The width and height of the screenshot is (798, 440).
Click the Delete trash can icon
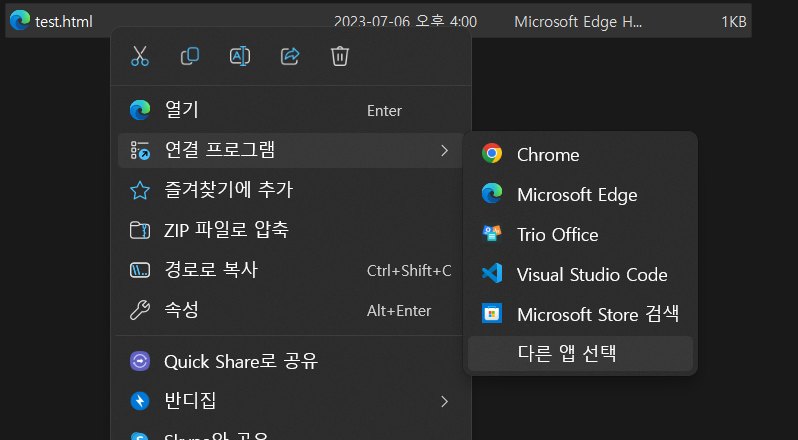click(339, 56)
